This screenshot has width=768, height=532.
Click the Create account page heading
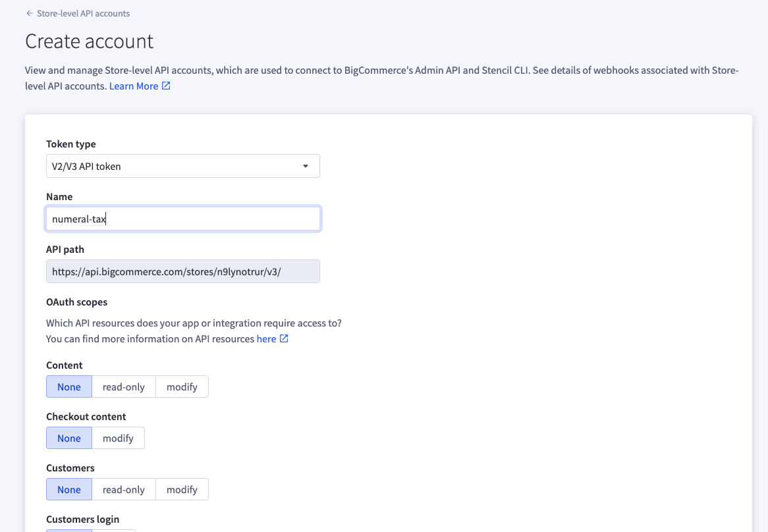89,41
